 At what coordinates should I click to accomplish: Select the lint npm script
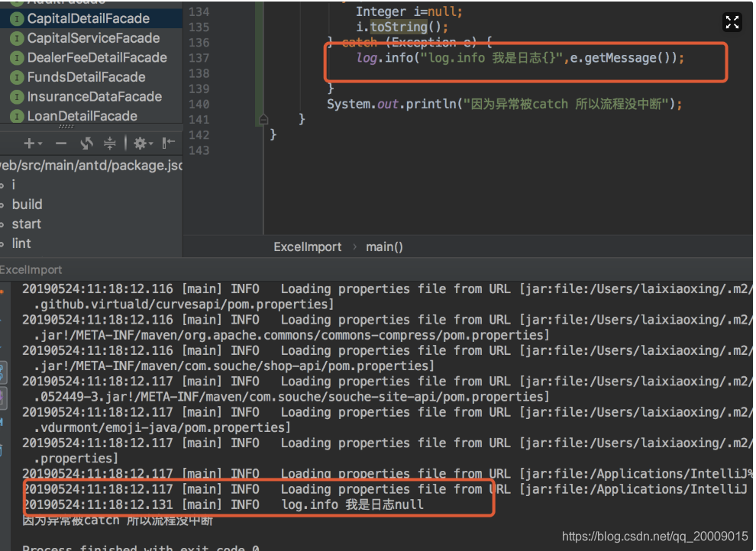pyautogui.click(x=21, y=243)
